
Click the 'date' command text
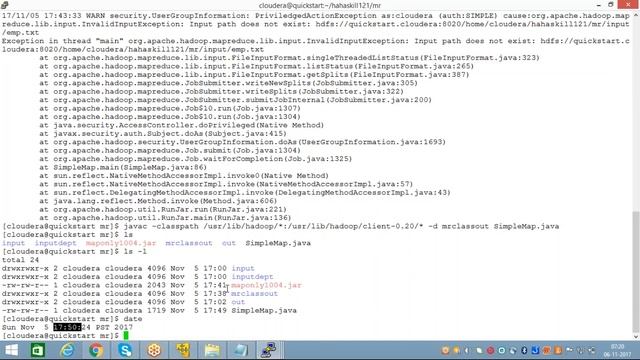tap(133, 319)
